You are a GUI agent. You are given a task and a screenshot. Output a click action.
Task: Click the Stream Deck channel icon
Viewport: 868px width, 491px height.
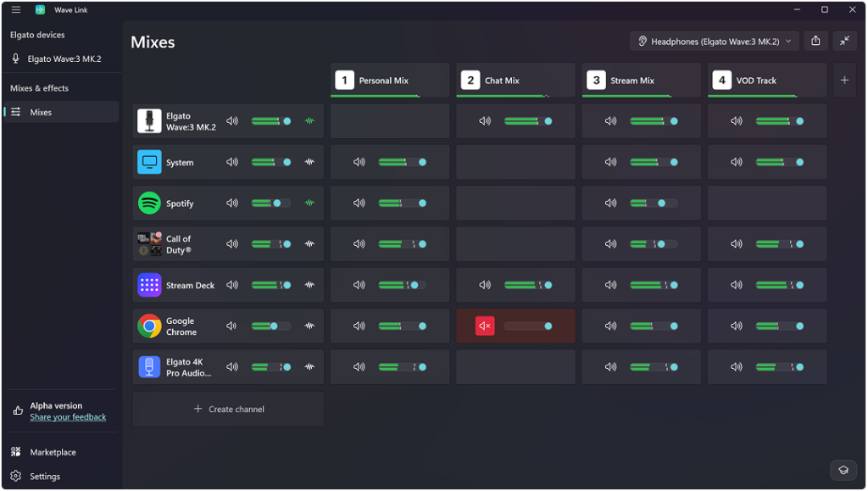coord(149,285)
